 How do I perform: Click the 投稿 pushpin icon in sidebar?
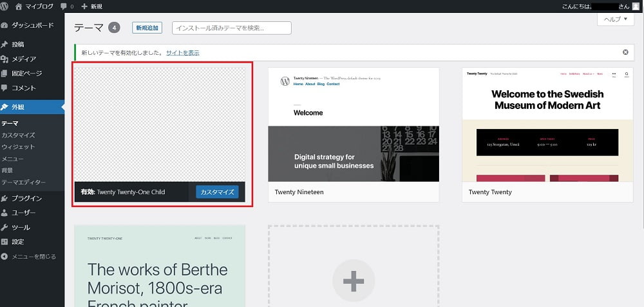(5, 45)
